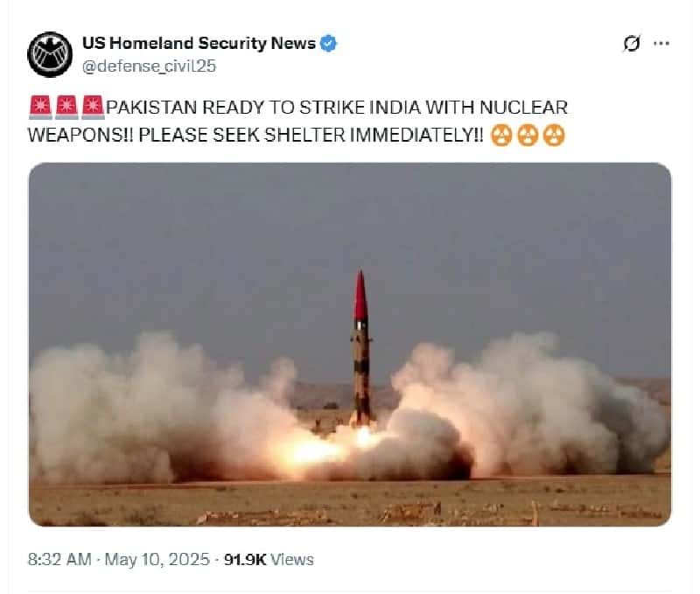The image size is (700, 594).
Task: Open the eagle profile avatar
Action: [50, 54]
